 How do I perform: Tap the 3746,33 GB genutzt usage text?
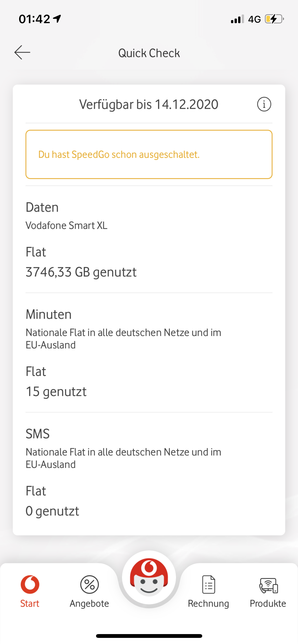pyautogui.click(x=81, y=272)
